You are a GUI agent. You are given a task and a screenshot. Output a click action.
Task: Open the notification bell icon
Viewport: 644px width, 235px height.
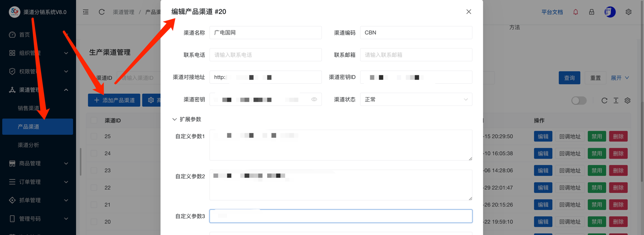pyautogui.click(x=575, y=12)
